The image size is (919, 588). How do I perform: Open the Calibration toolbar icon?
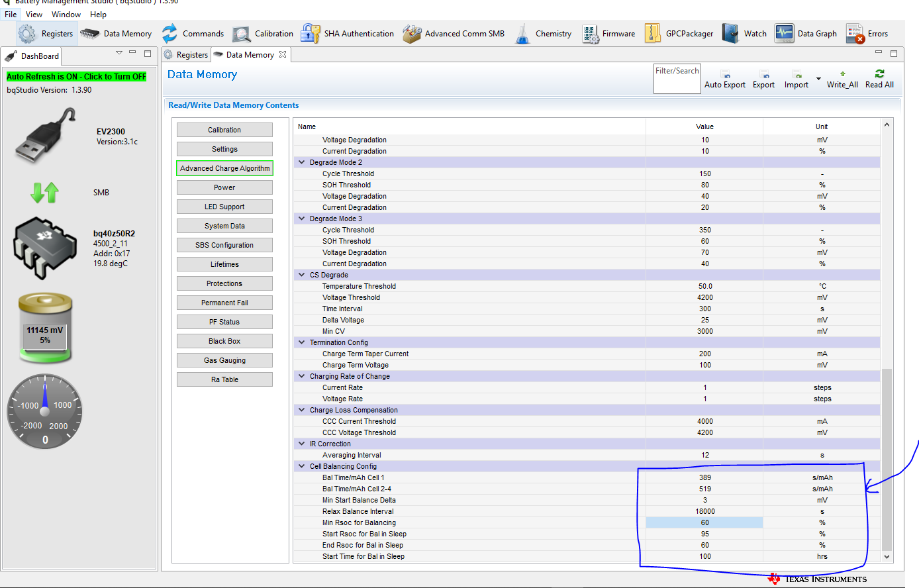click(x=242, y=34)
